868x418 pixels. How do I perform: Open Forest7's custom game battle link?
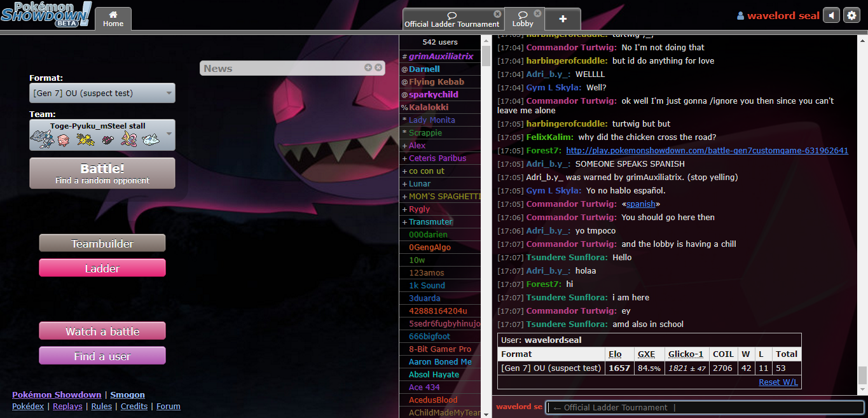(x=707, y=151)
